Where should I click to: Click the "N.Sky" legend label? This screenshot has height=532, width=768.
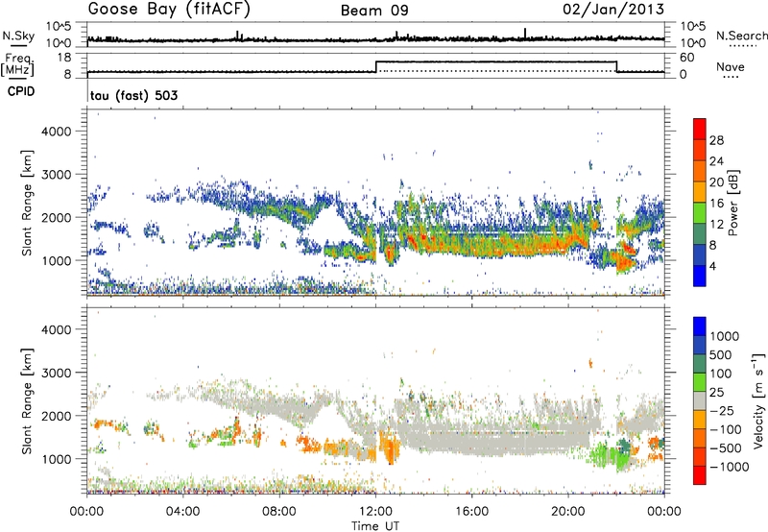[x=18, y=36]
